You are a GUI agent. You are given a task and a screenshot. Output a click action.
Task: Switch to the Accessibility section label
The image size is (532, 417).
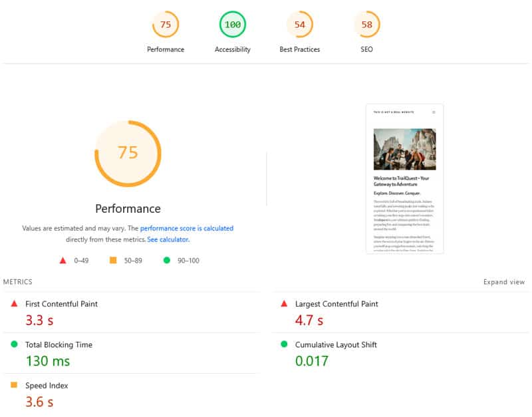click(231, 49)
